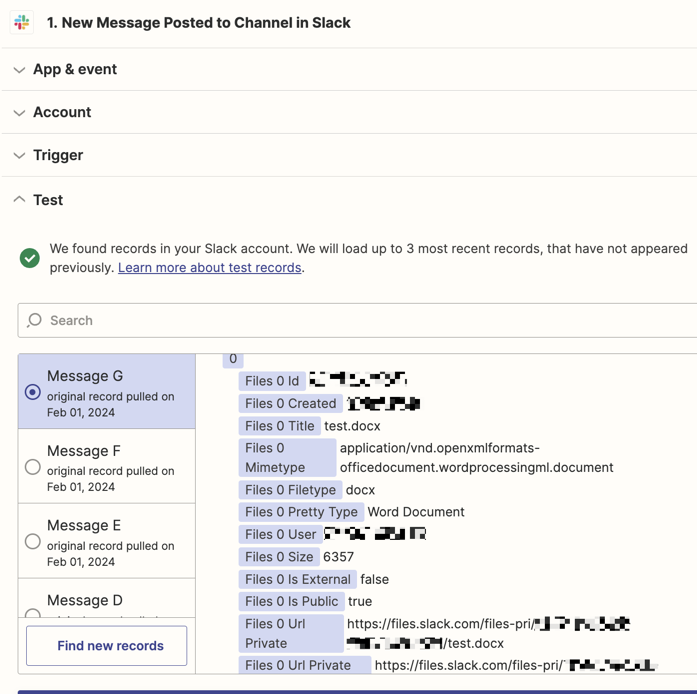Click the Files 0 Size label
Viewport: 697px width, 694px height.
tap(279, 557)
